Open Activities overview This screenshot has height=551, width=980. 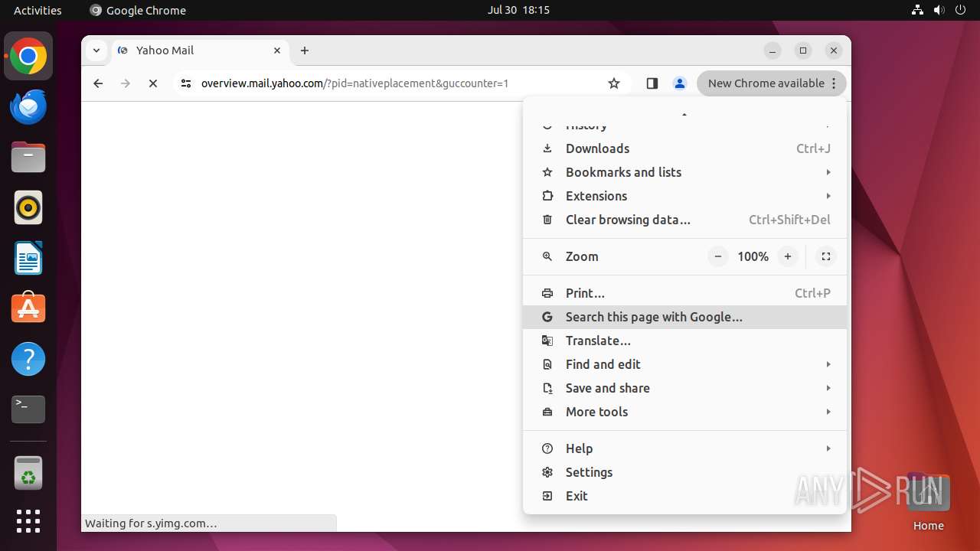click(x=38, y=10)
